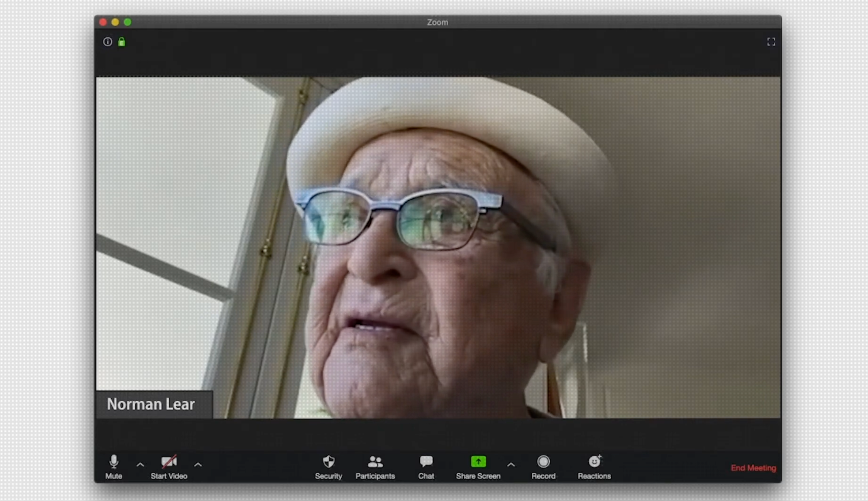Open the meeting information icon

coord(108,42)
